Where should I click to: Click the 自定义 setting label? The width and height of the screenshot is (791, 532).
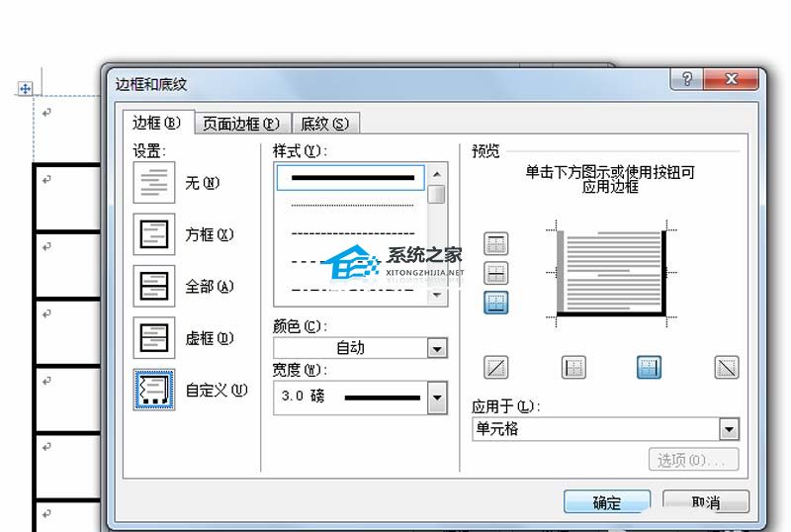click(217, 391)
